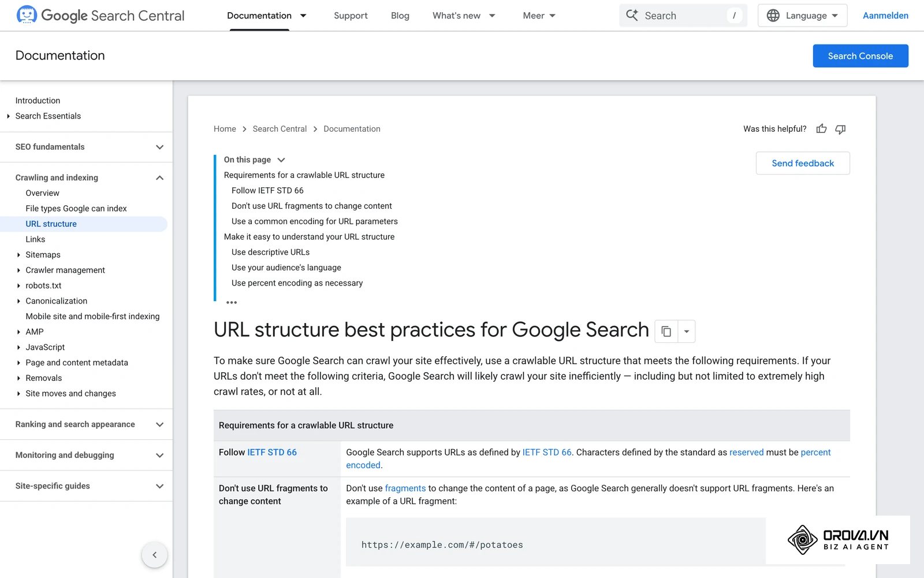The width and height of the screenshot is (924, 578).
Task: Open the copy options dropdown arrow beside title
Action: pos(687,331)
